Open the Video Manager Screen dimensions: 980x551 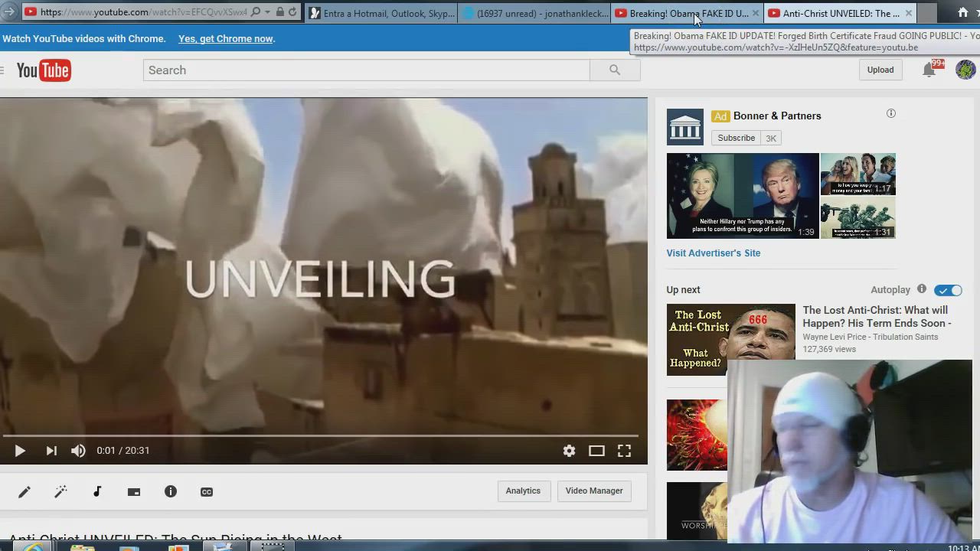tap(594, 491)
